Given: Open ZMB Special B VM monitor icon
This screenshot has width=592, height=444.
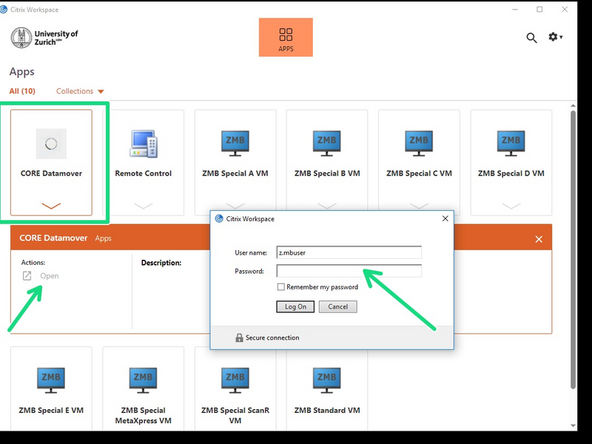Looking at the screenshot, I should 327,143.
